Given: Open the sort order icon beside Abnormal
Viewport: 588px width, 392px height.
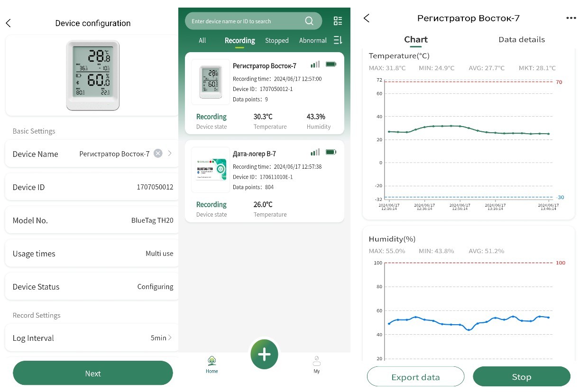Looking at the screenshot, I should (x=338, y=40).
